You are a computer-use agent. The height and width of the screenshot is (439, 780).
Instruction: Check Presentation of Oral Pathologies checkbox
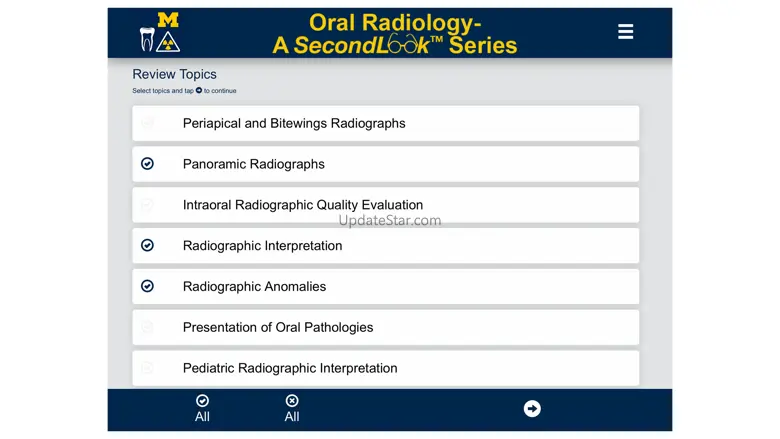[147, 327]
